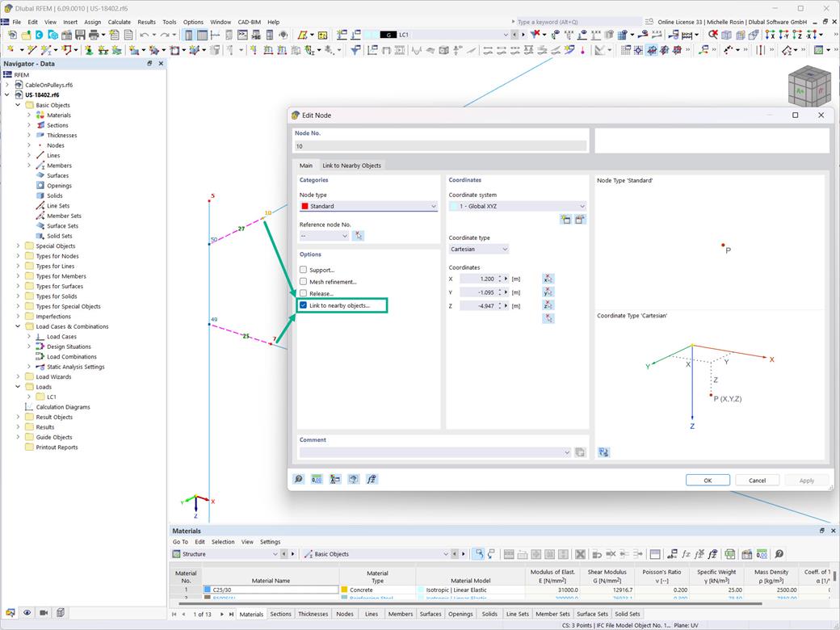840x630 pixels.
Task: Click the keyword search field
Action: coord(577,22)
